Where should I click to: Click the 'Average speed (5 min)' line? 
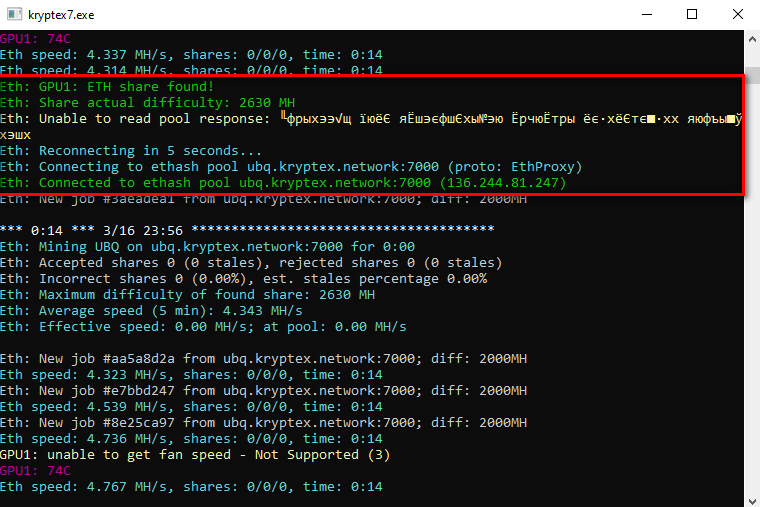pyautogui.click(x=151, y=311)
